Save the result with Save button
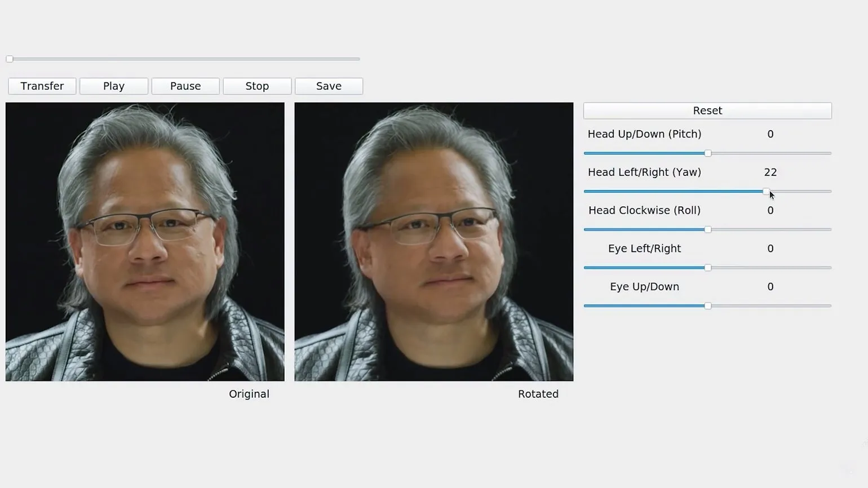868x488 pixels. 329,86
